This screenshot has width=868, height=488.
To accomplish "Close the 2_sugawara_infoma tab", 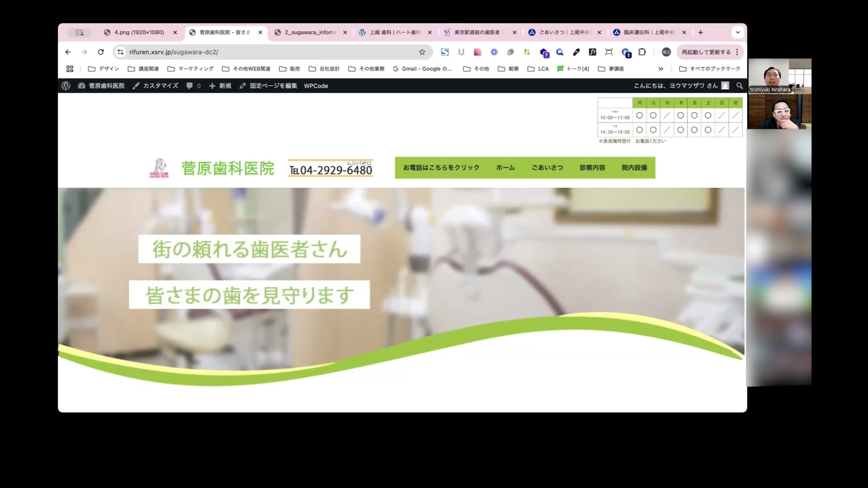I will (x=345, y=33).
